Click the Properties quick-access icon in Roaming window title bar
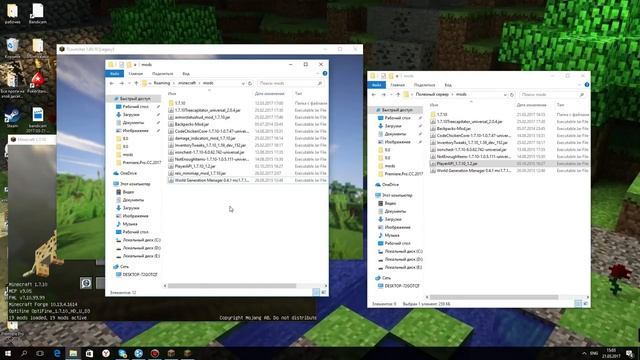This screenshot has width=640, height=360. [x=121, y=64]
